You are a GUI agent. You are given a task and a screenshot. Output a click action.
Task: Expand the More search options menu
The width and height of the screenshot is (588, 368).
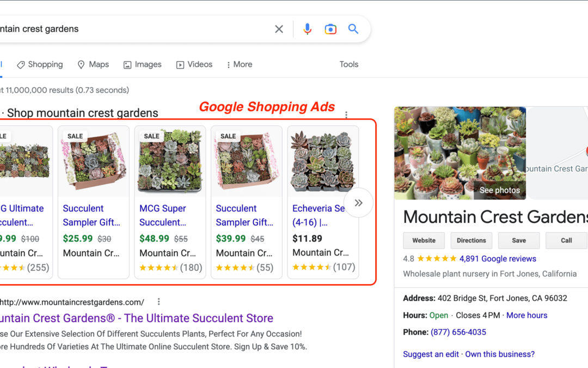tap(238, 64)
